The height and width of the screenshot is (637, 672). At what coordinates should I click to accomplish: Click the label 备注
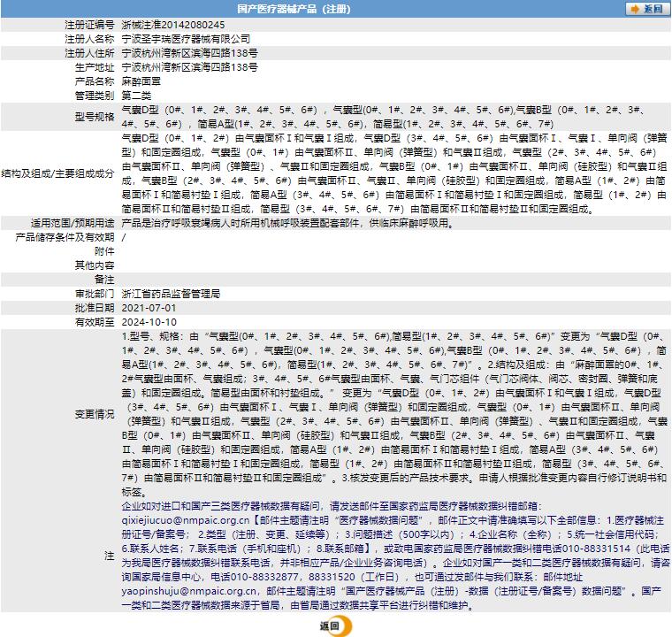pyautogui.click(x=104, y=280)
